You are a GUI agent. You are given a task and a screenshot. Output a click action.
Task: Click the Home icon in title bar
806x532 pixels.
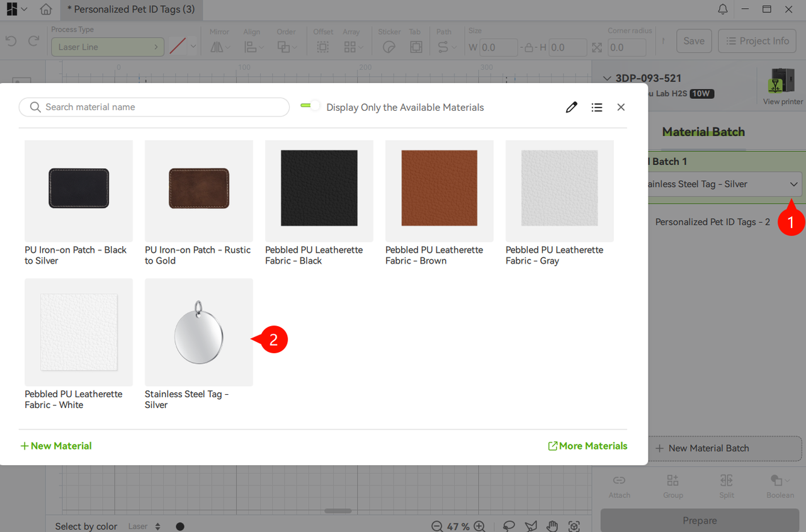tap(45, 9)
